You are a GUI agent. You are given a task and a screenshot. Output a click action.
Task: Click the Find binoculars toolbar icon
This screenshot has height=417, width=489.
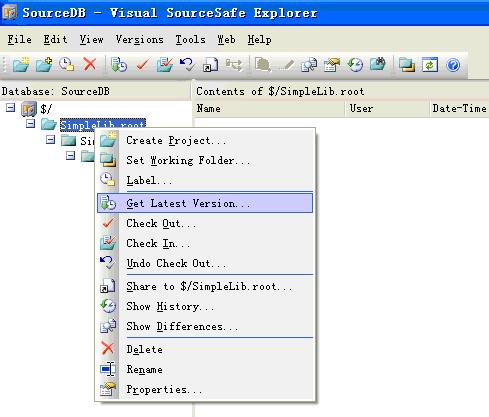[x=378, y=64]
